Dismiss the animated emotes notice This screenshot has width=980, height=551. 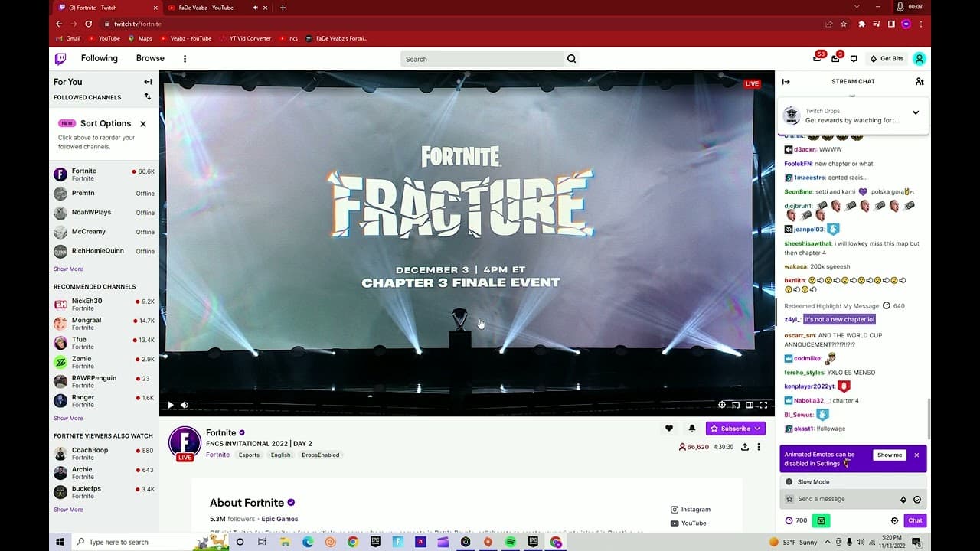click(x=916, y=455)
